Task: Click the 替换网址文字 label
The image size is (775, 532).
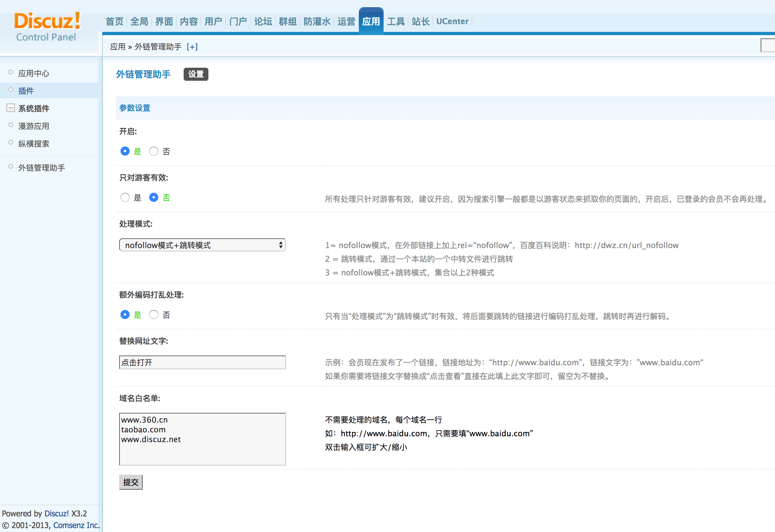Action: point(144,341)
